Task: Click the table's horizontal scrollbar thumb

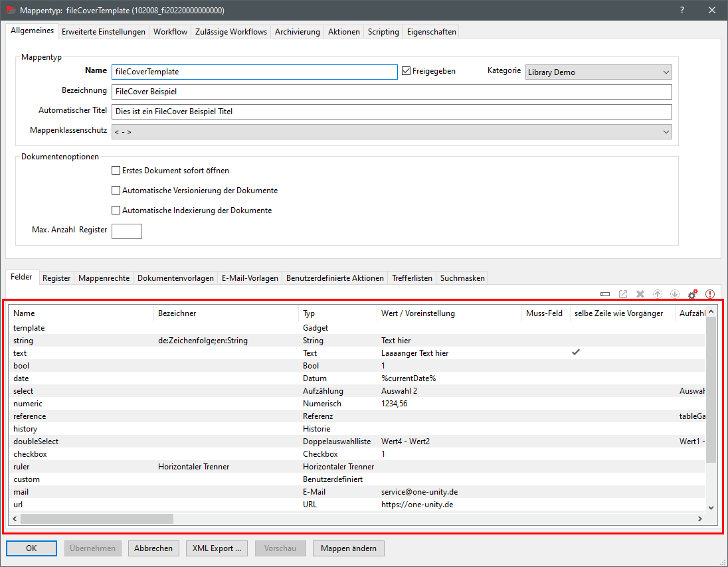Action: tap(97, 519)
